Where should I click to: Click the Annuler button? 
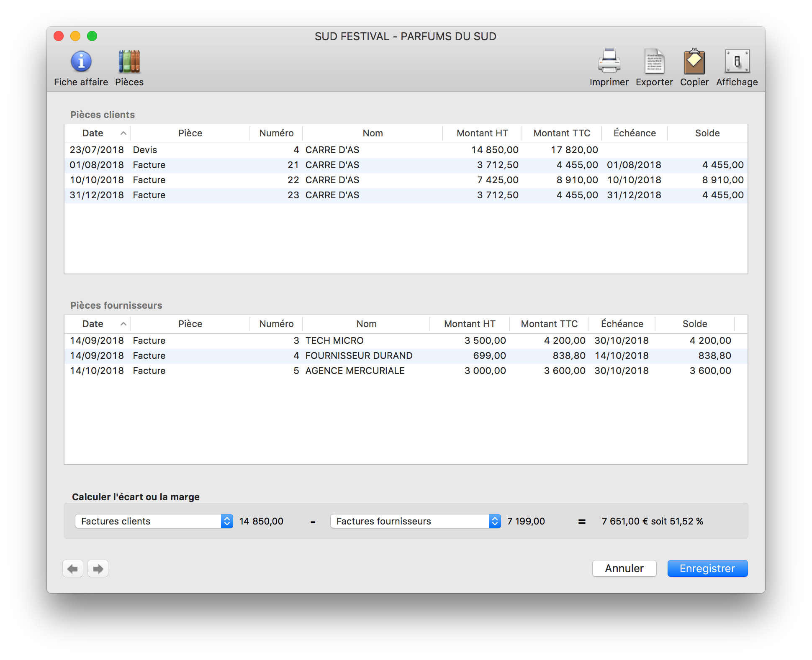tap(624, 568)
